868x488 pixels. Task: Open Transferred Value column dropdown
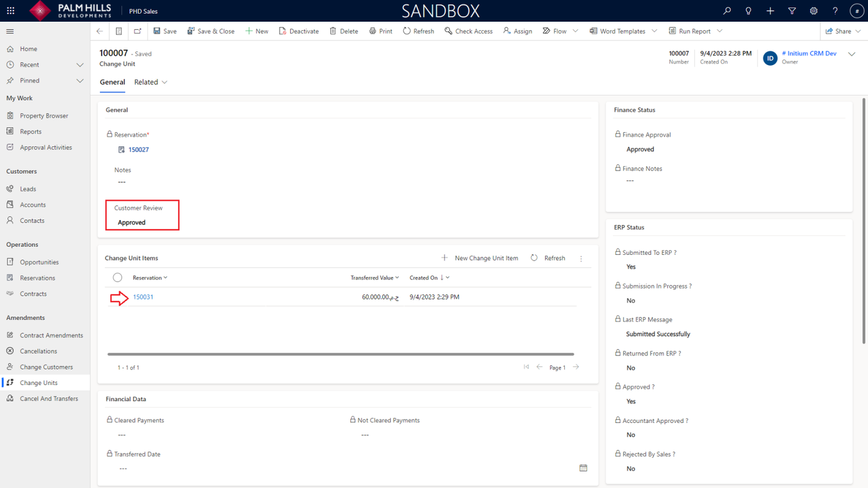374,278
